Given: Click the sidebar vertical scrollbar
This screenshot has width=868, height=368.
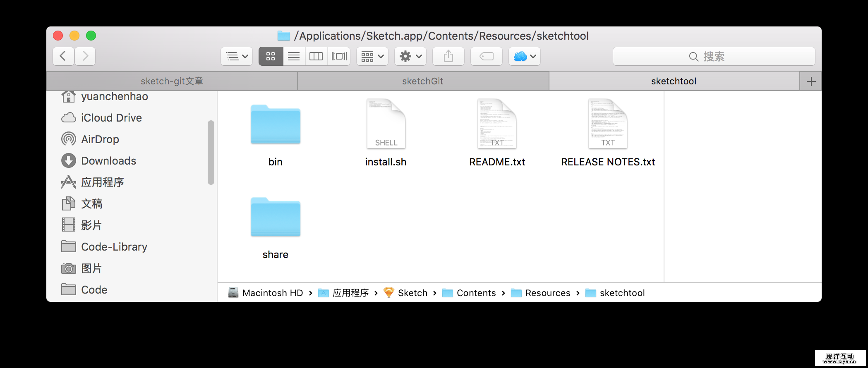Looking at the screenshot, I should [211, 152].
